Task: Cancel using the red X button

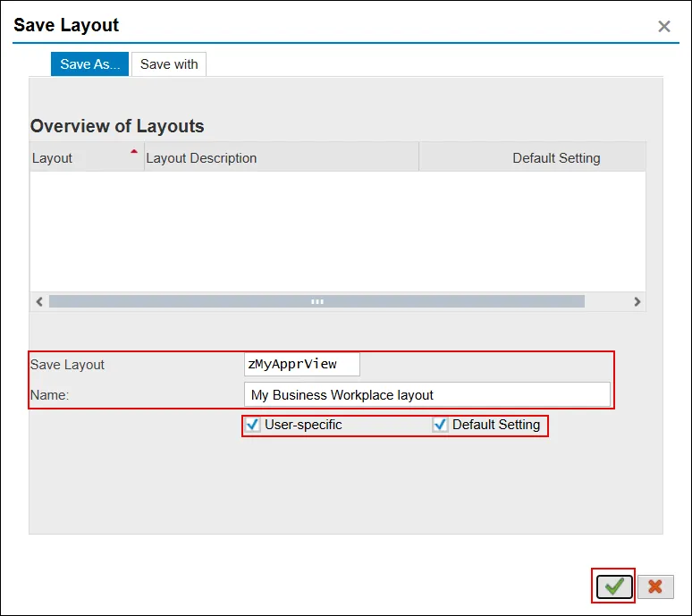Action: [655, 586]
